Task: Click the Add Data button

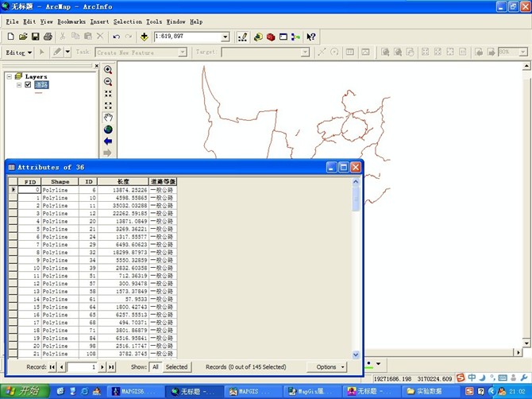Action: point(144,37)
